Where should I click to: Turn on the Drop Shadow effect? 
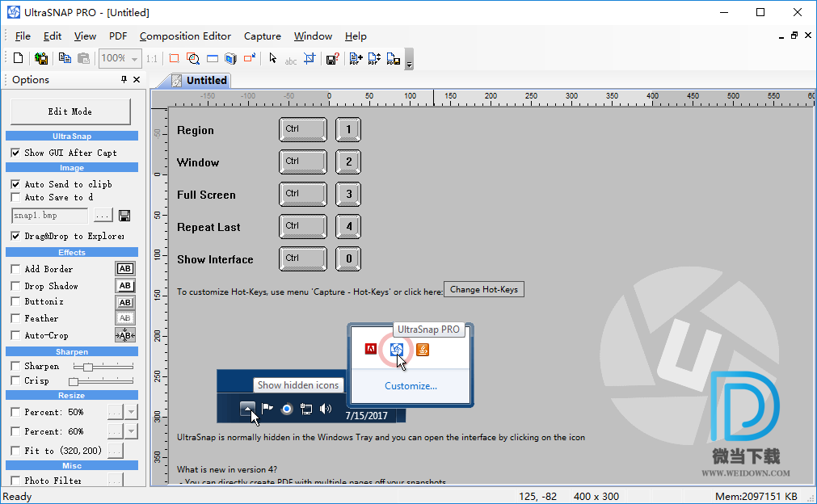pyautogui.click(x=15, y=286)
